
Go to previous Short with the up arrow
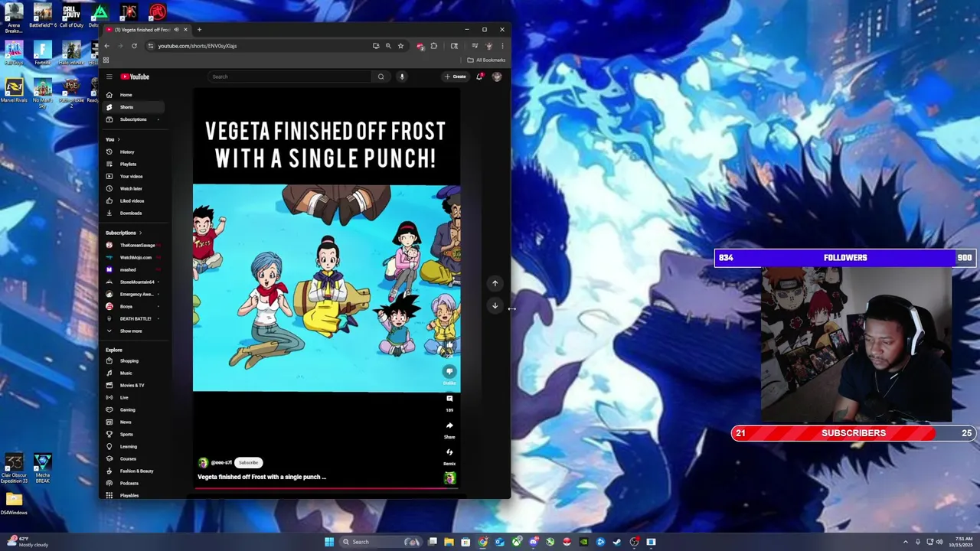(x=495, y=283)
